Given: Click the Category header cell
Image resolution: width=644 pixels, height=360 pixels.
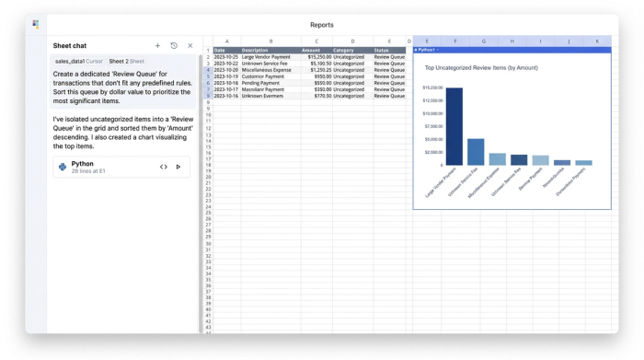Looking at the screenshot, I should [x=352, y=50].
